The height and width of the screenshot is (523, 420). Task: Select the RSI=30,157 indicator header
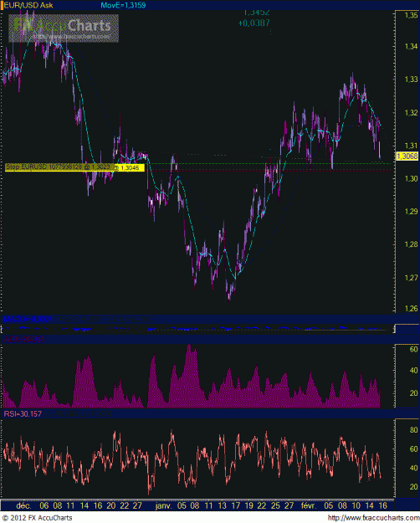(x=23, y=414)
